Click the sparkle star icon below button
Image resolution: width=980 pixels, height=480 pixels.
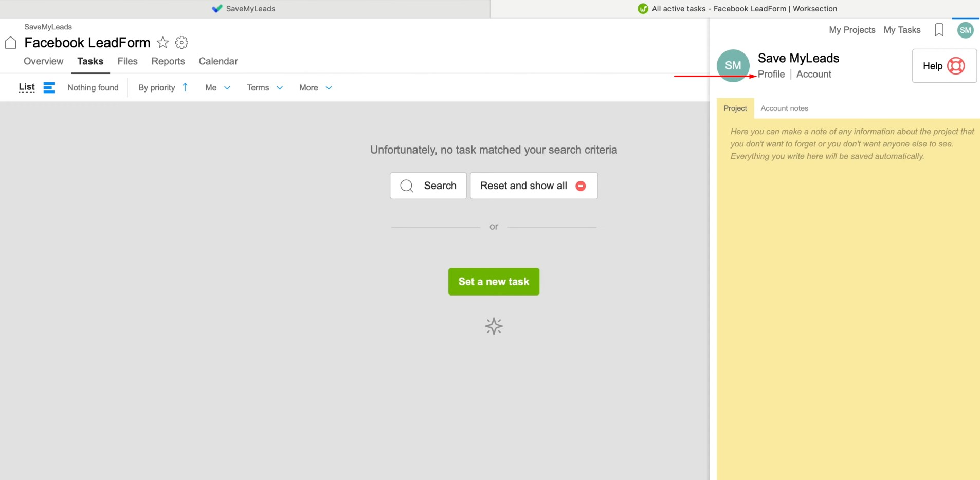pos(494,326)
